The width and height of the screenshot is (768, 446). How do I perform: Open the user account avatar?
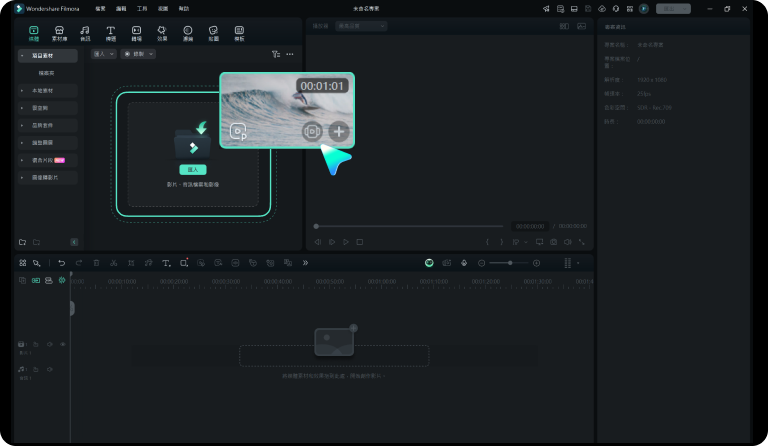coord(644,9)
